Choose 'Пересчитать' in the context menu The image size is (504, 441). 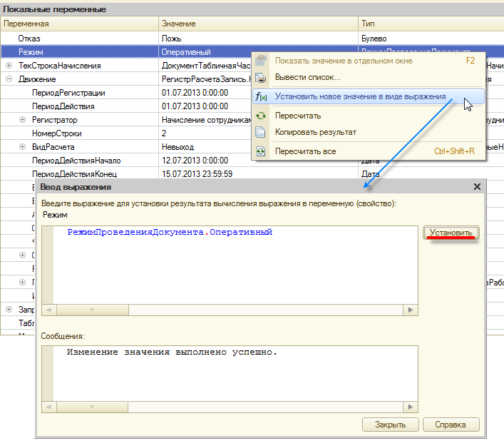pos(369,116)
